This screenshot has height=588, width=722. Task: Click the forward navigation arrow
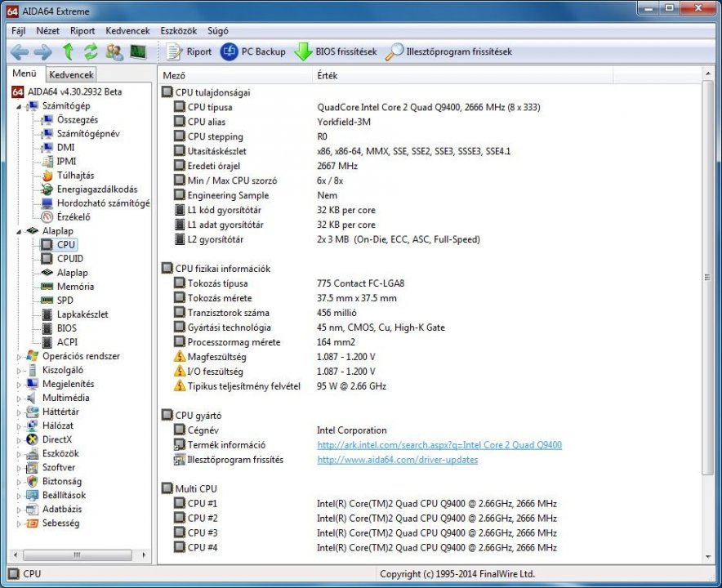pos(42,52)
